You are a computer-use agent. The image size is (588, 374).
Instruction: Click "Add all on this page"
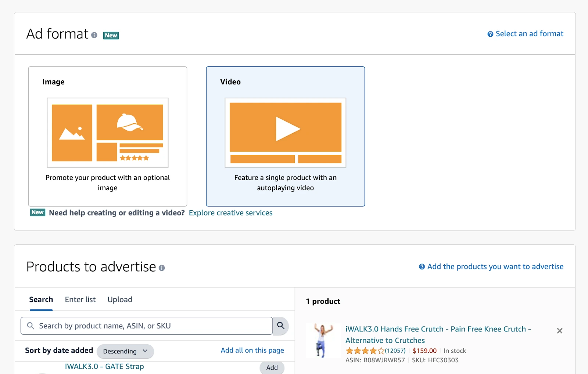coord(252,350)
